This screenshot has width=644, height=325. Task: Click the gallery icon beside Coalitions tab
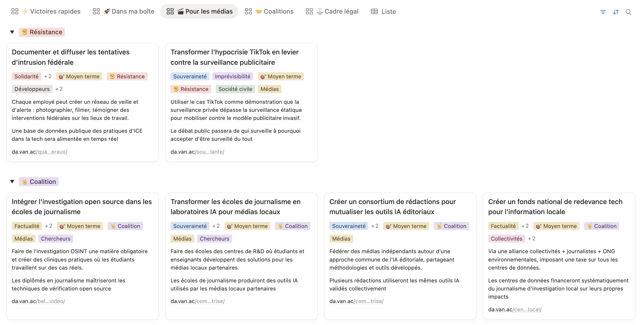(x=248, y=11)
